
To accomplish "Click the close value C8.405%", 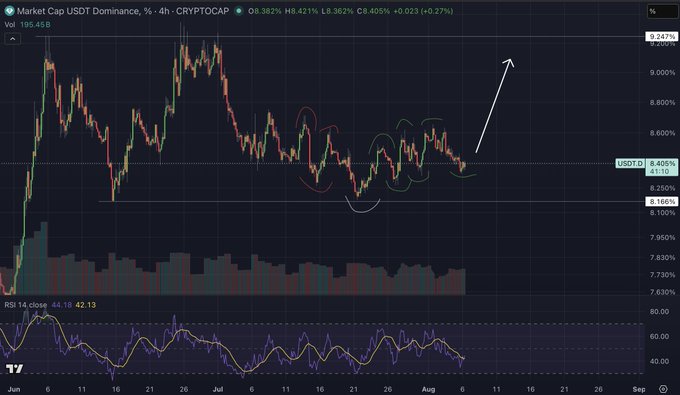I will coord(373,11).
